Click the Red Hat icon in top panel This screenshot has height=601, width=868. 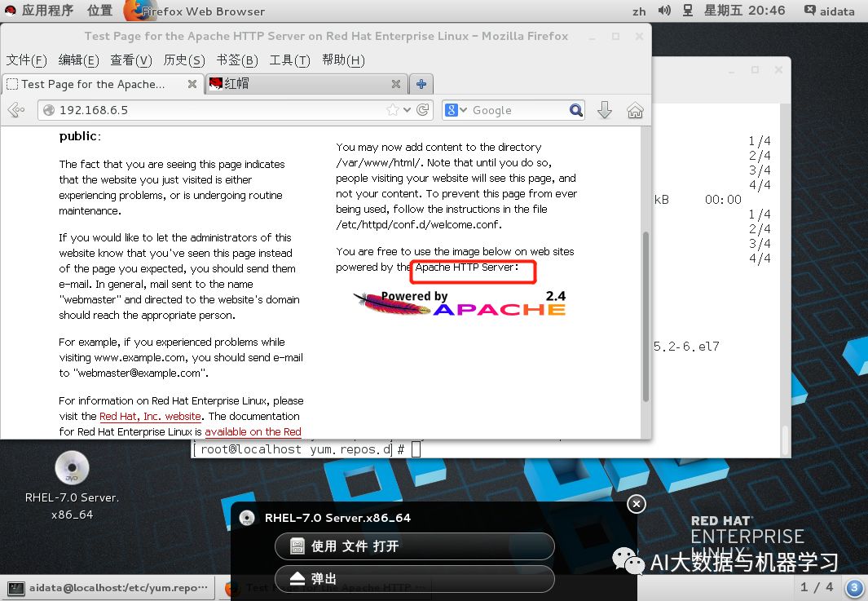click(10, 11)
